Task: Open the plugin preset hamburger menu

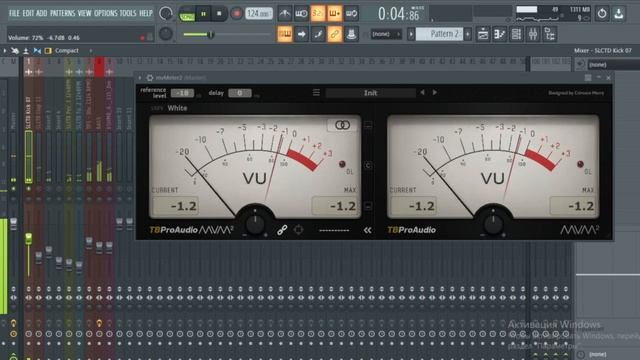Action: point(316,93)
